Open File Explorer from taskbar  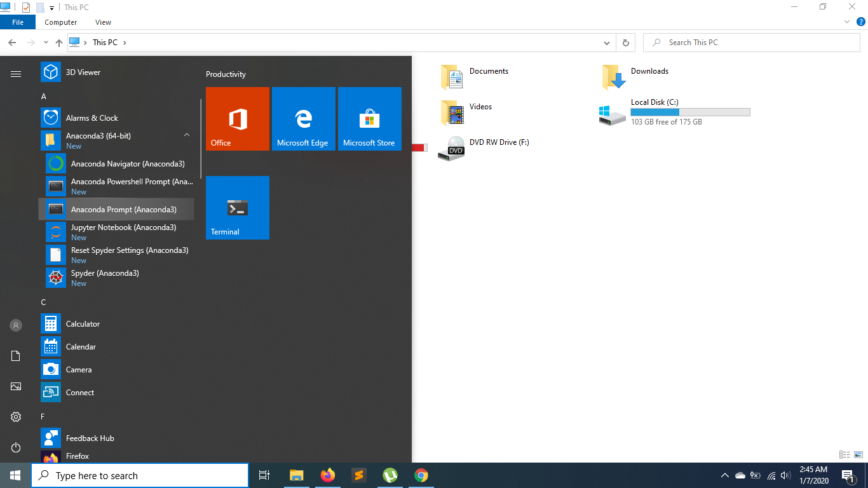[x=296, y=475]
